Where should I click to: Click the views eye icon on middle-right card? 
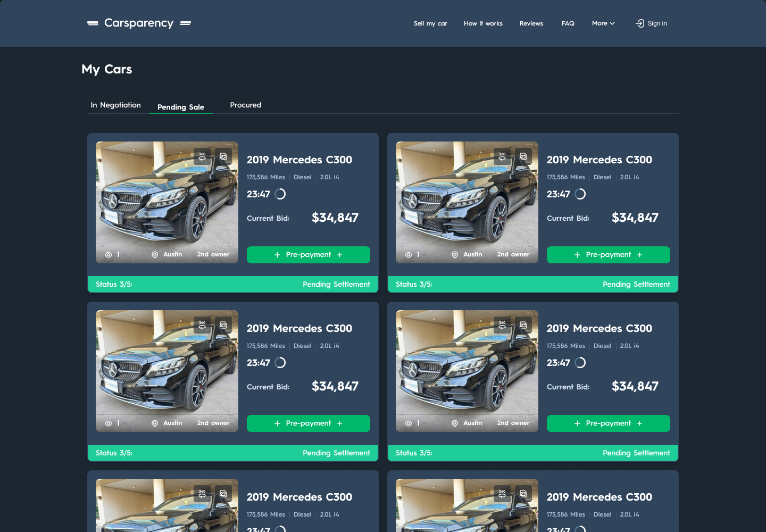tap(409, 423)
